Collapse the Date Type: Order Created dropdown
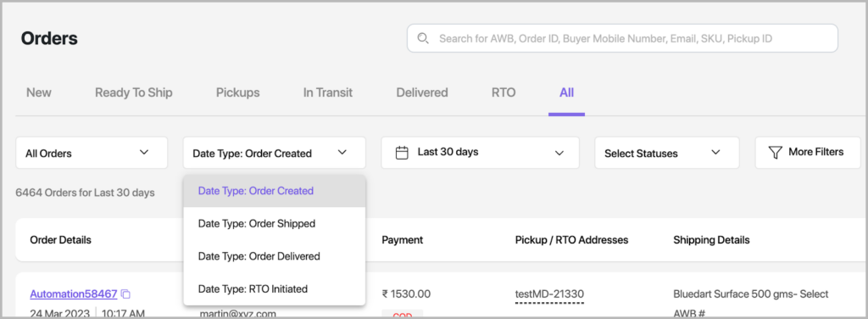Viewport: 868px width, 319px height. 274,153
